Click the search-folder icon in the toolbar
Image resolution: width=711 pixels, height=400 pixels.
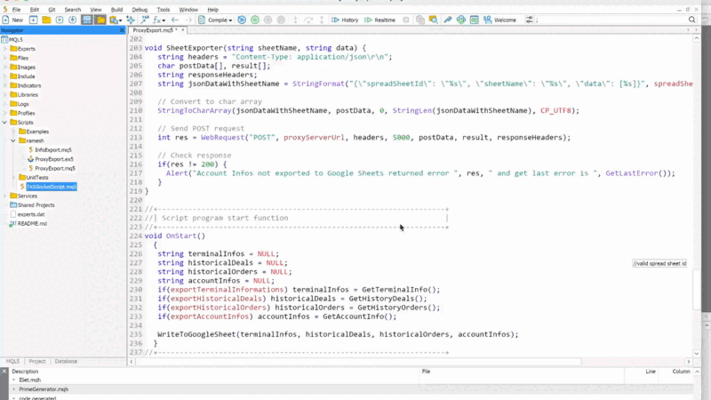pos(433,20)
